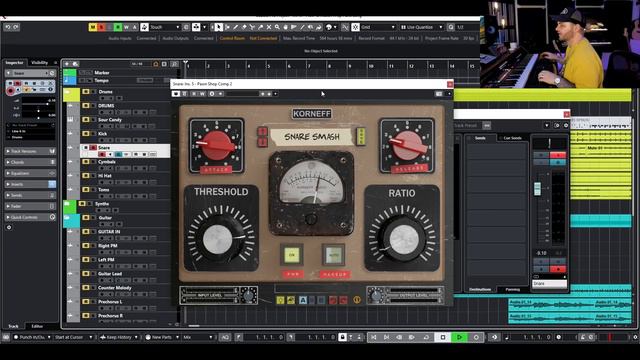Toggle the transport Cycle loop button
Screen dimensions: 640x360
point(426,337)
